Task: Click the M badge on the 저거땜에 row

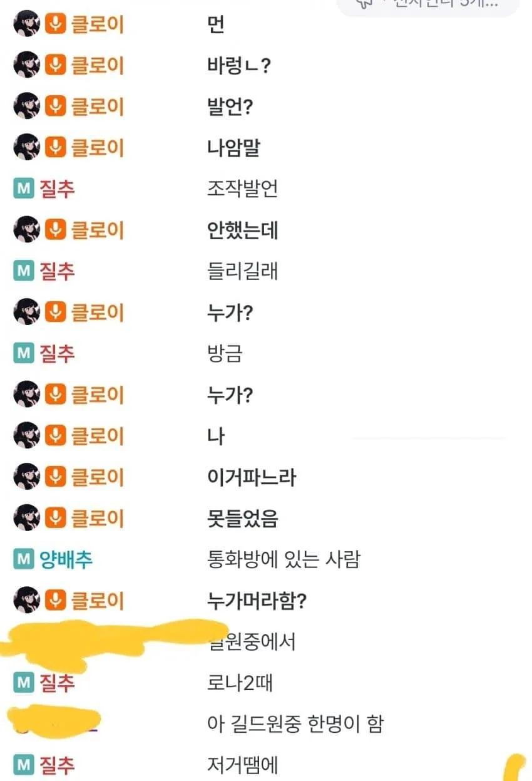Action: [23, 765]
